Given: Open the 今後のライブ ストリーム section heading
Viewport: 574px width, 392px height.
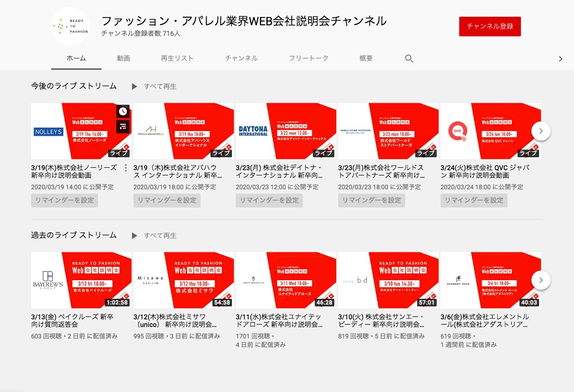Looking at the screenshot, I should pyautogui.click(x=74, y=86).
